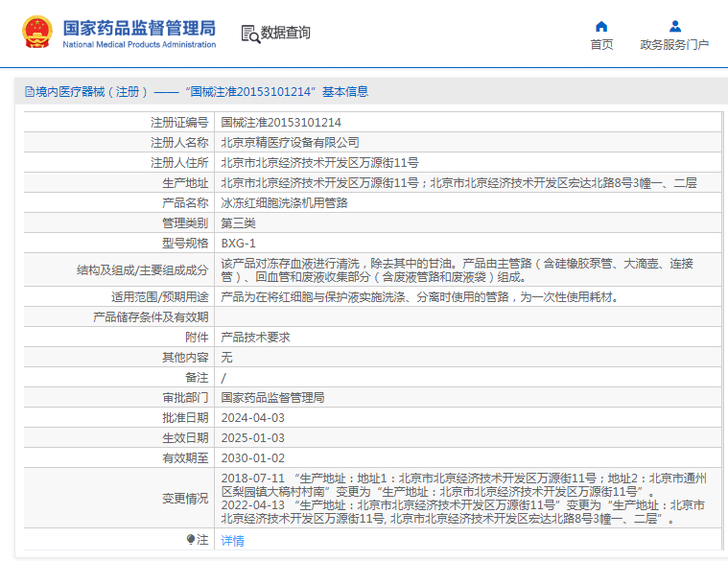Screen dimensions: 728x561
Task: Click the 批准日期 row label
Action: click(185, 417)
